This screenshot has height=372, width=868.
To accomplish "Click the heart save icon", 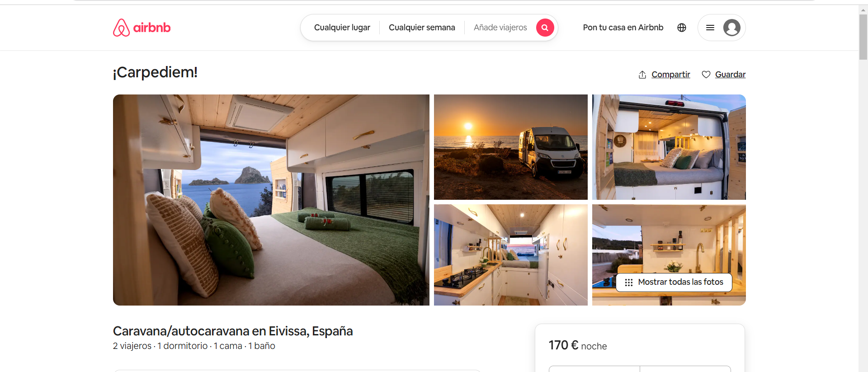I will pyautogui.click(x=706, y=75).
